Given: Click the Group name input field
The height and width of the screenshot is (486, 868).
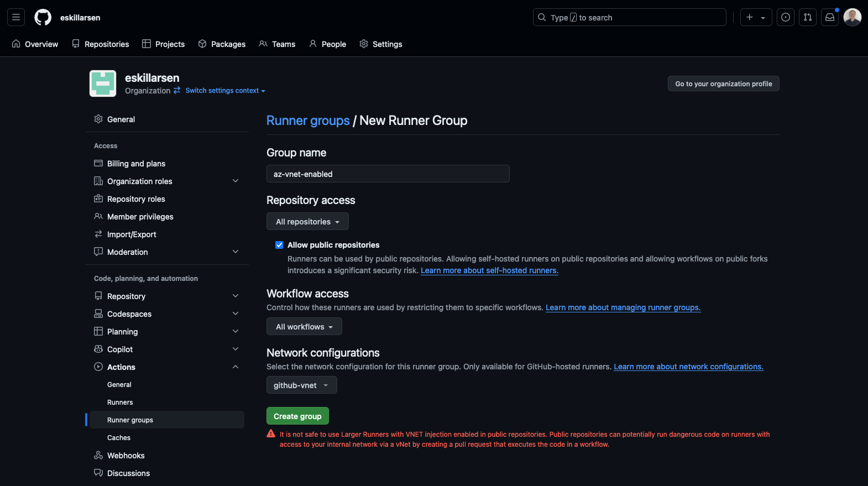Looking at the screenshot, I should (388, 174).
